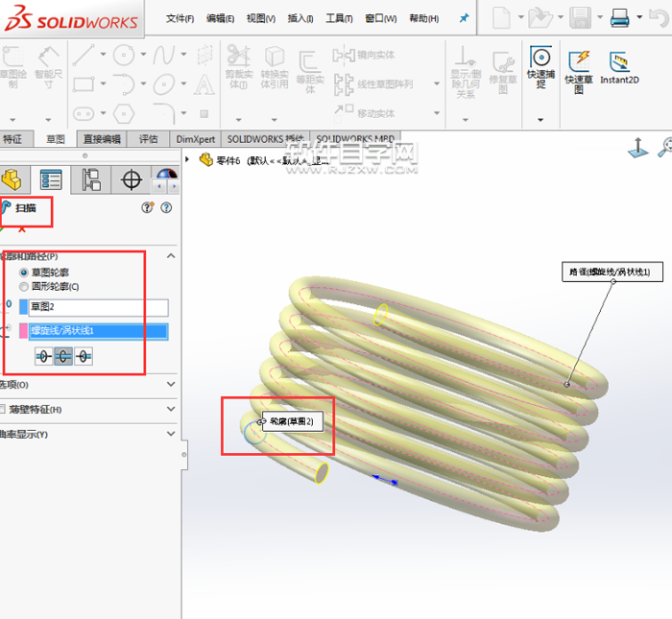
Task: Open the 工具 tools menu
Action: (x=339, y=18)
